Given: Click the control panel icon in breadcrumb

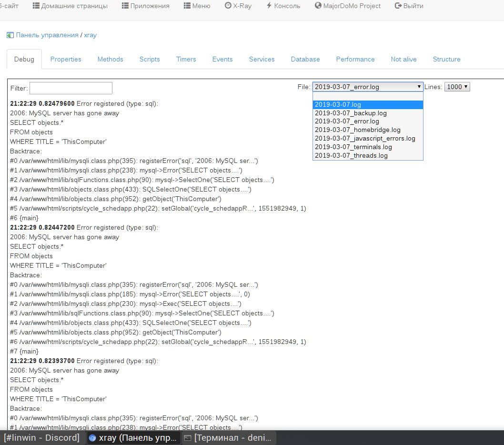Looking at the screenshot, I should [x=10, y=35].
